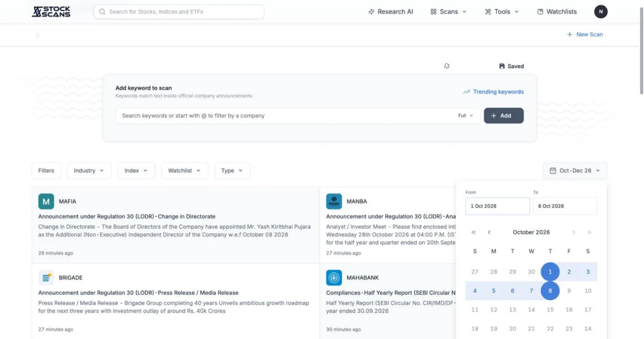Open the Press Release / Media Release announcement title
This screenshot has height=339, width=644.
(x=139, y=293)
